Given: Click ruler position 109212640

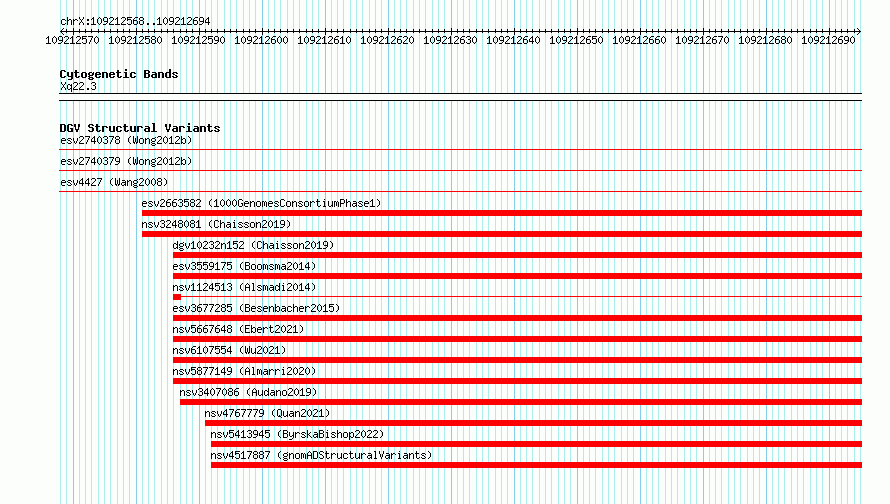Looking at the screenshot, I should 513,40.
